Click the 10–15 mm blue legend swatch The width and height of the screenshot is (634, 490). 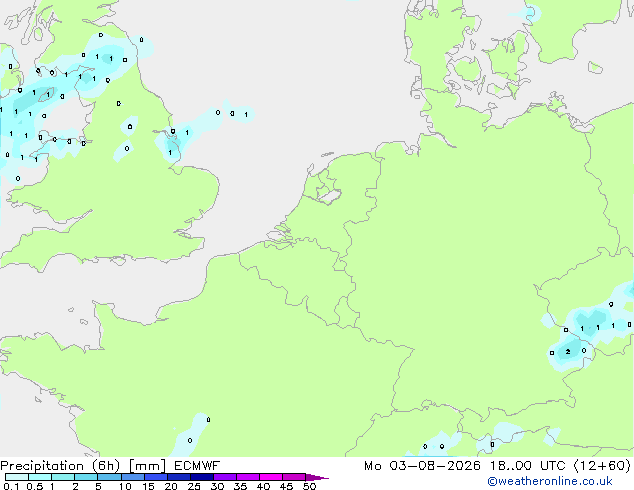tap(133, 477)
